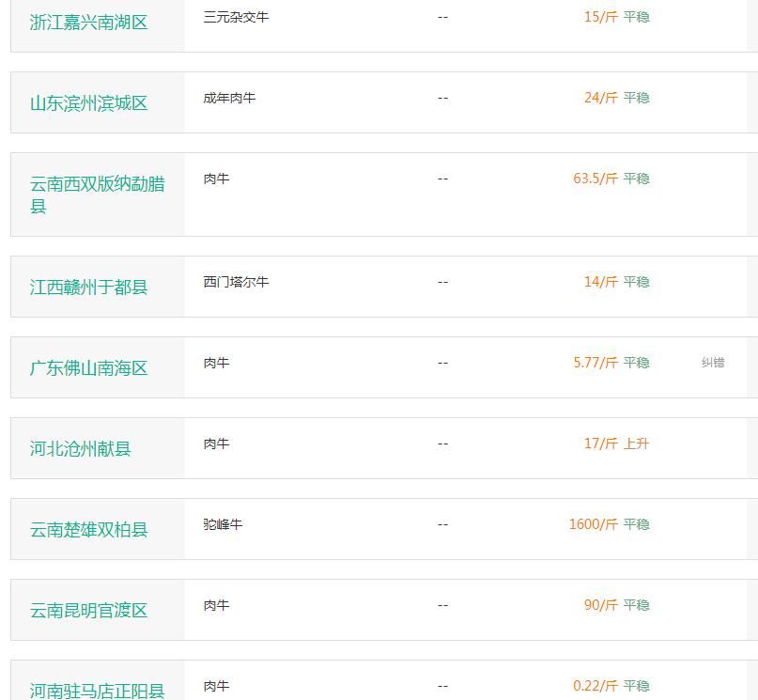The image size is (758, 700).
Task: Open 河南驻马店正阳县 location link
Action: coord(97,691)
